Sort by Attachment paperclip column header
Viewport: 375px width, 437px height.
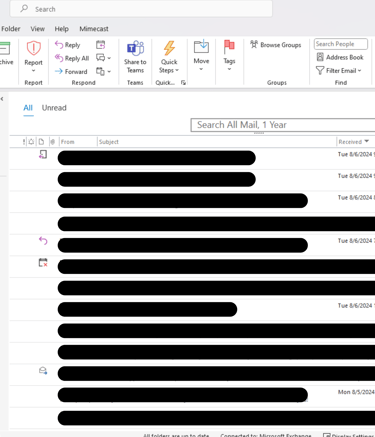point(52,142)
